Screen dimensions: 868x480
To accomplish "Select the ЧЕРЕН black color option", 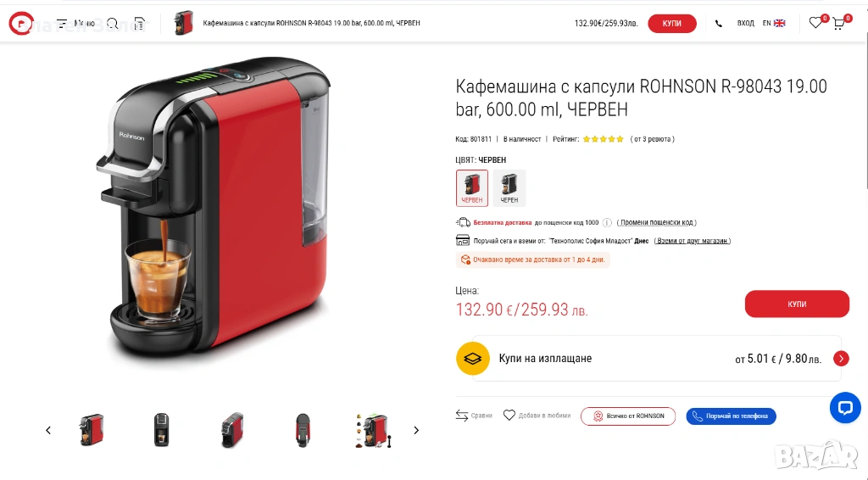I will point(509,187).
